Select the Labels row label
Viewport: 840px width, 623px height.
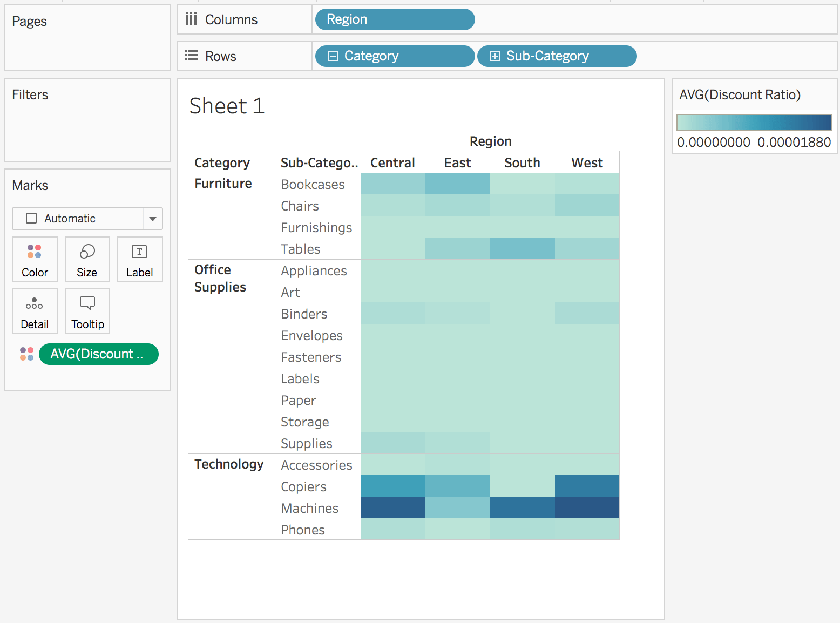300,378
